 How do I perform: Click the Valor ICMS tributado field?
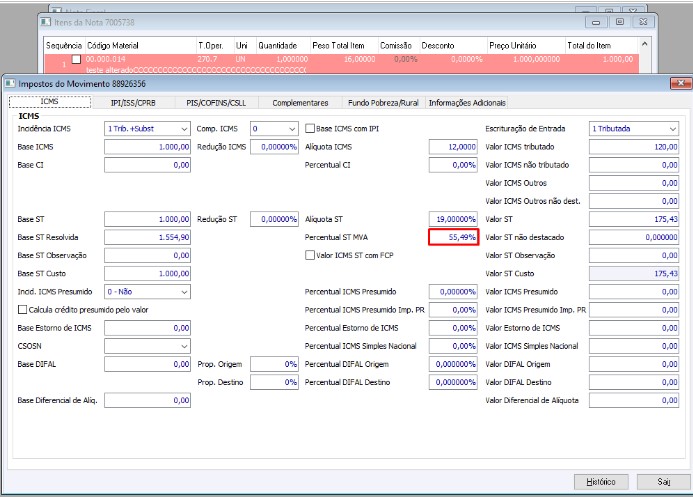coord(634,147)
